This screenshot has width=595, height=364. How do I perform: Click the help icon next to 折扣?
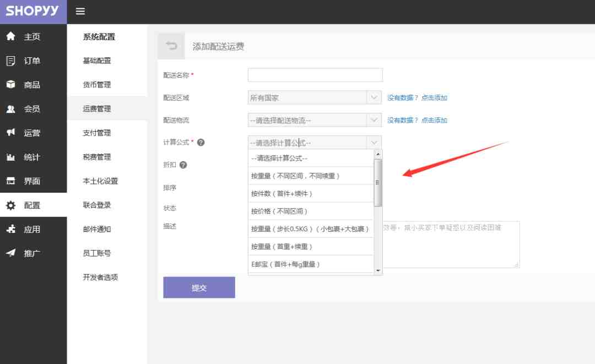coord(183,165)
